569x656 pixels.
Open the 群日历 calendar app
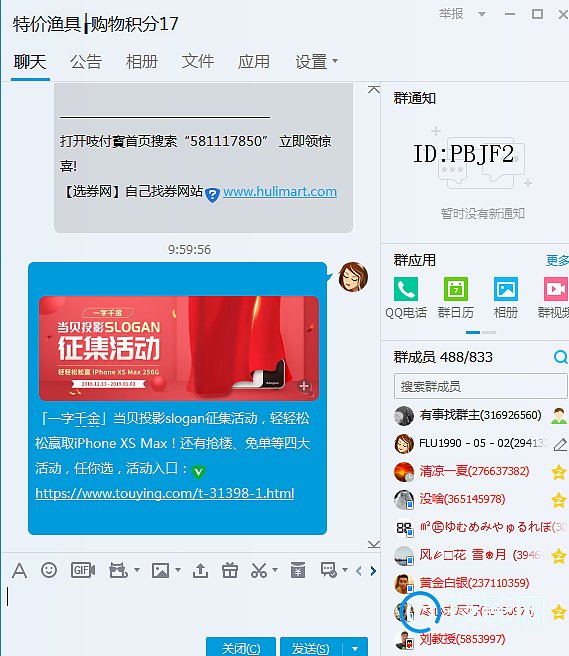[x=456, y=296]
